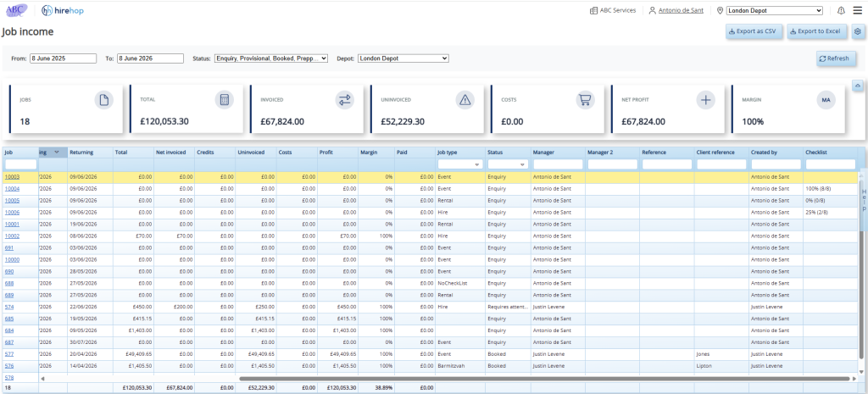Click the Jones client reference cell
Viewport: 868px width, 394px height.
pos(722,353)
